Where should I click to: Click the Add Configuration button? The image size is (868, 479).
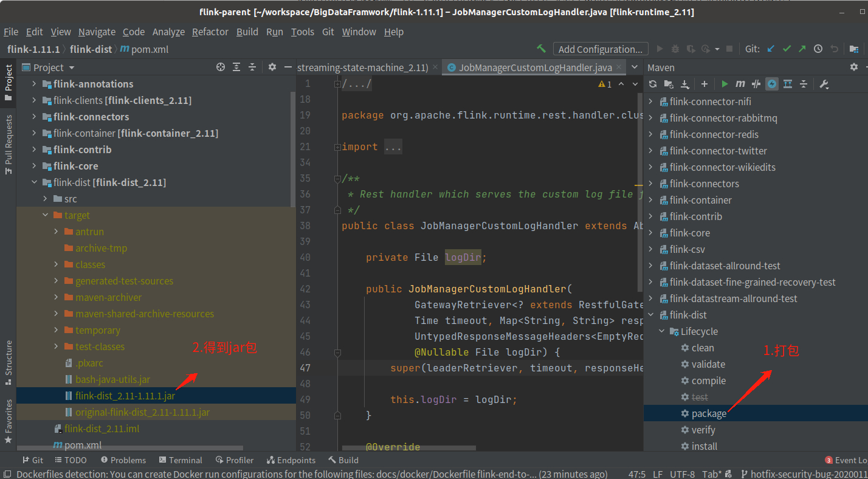[x=601, y=49]
